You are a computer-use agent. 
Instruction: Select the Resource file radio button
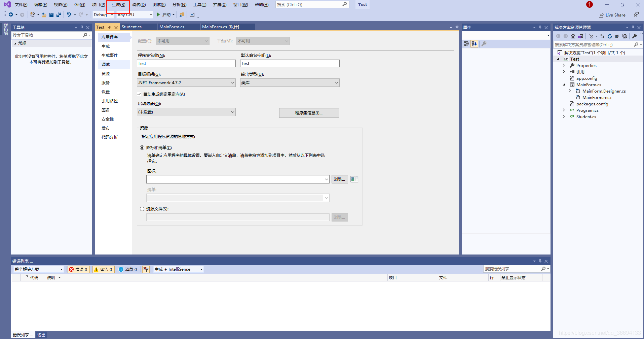142,209
